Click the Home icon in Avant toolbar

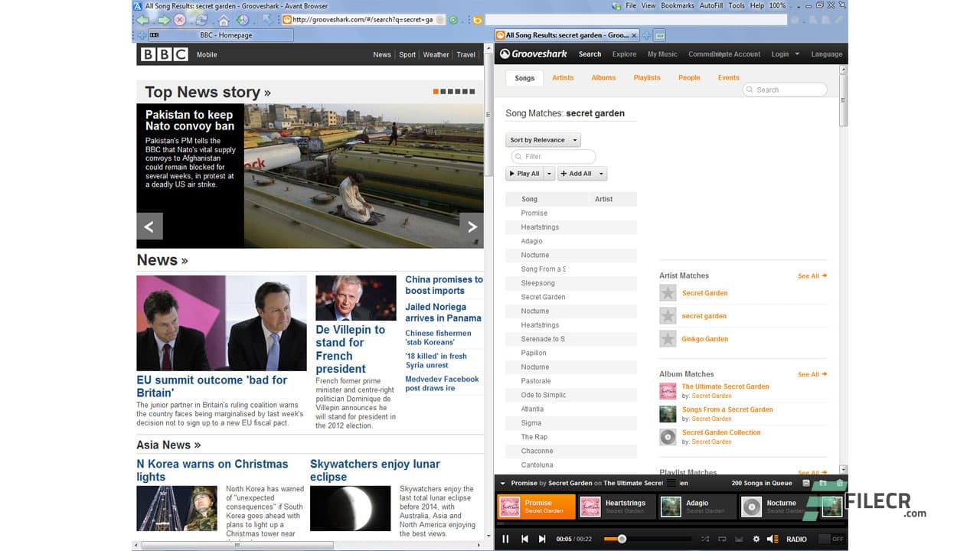(x=224, y=21)
